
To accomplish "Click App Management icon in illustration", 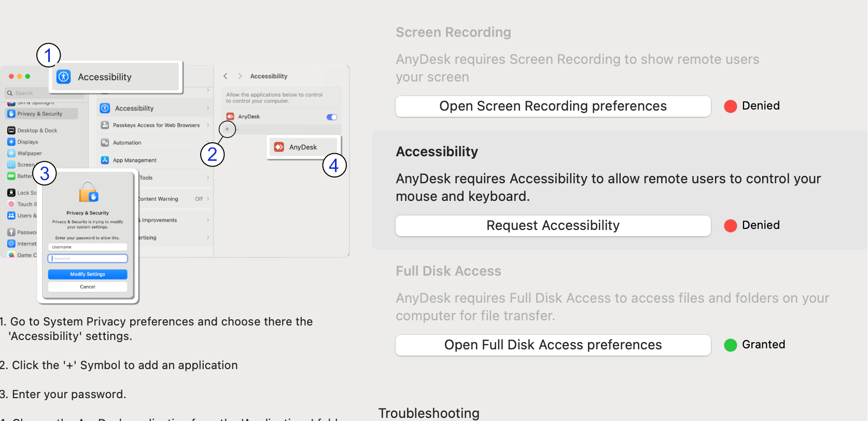I will [x=105, y=160].
